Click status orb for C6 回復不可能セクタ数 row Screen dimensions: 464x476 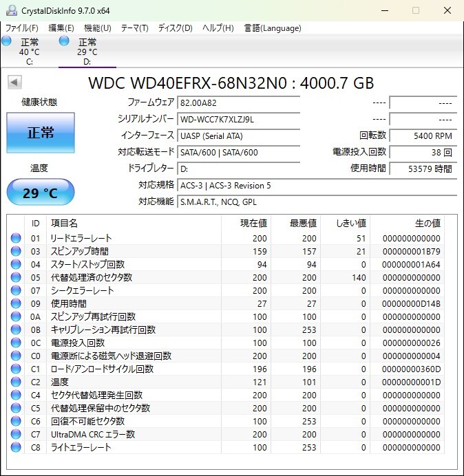click(x=16, y=421)
